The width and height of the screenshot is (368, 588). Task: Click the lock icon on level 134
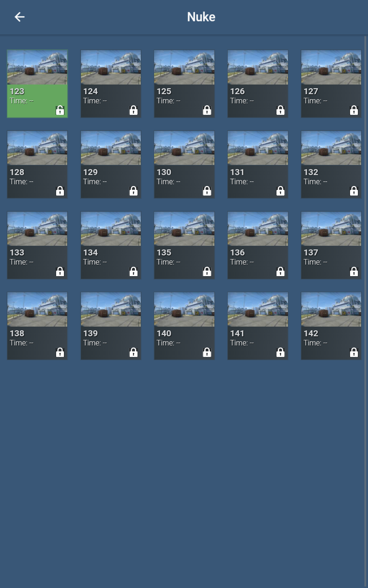133,271
